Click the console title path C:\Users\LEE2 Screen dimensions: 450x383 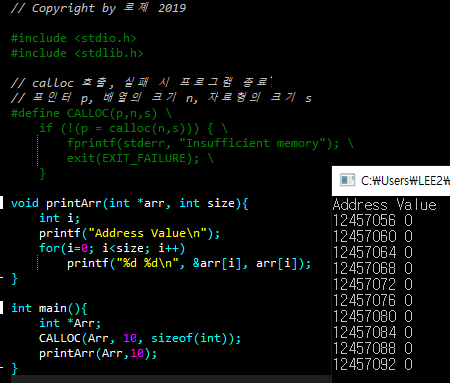pos(405,181)
